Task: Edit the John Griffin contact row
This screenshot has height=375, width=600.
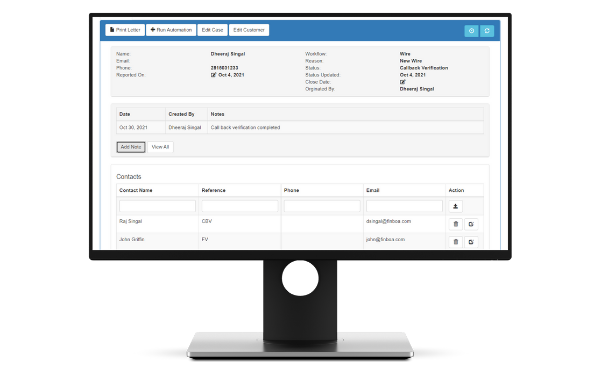Action: (471, 242)
